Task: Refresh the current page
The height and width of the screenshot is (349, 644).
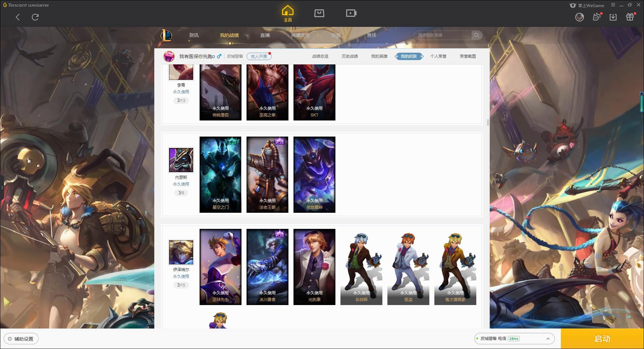Action: [x=35, y=17]
